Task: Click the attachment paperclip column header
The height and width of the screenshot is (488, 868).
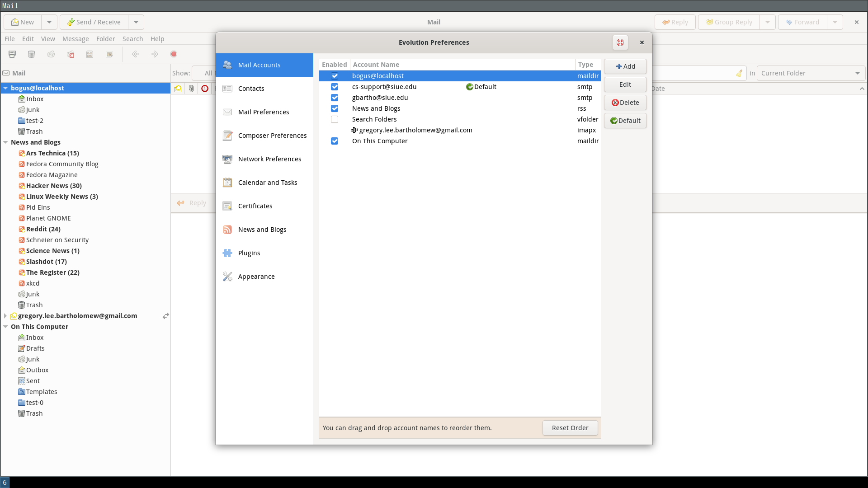Action: [191, 89]
